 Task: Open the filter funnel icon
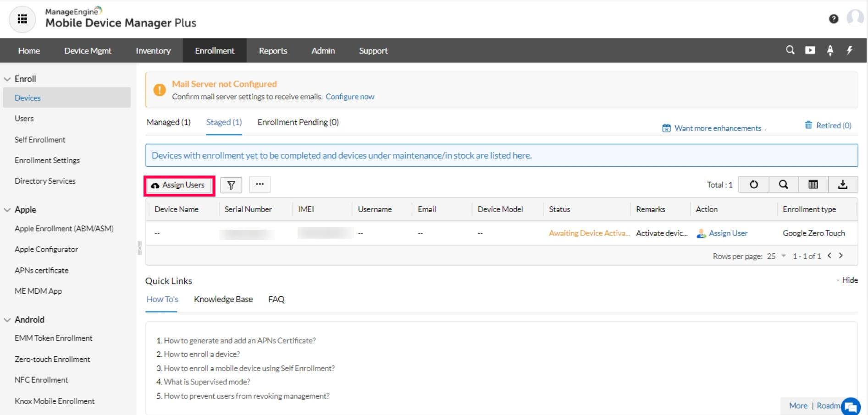coord(231,185)
